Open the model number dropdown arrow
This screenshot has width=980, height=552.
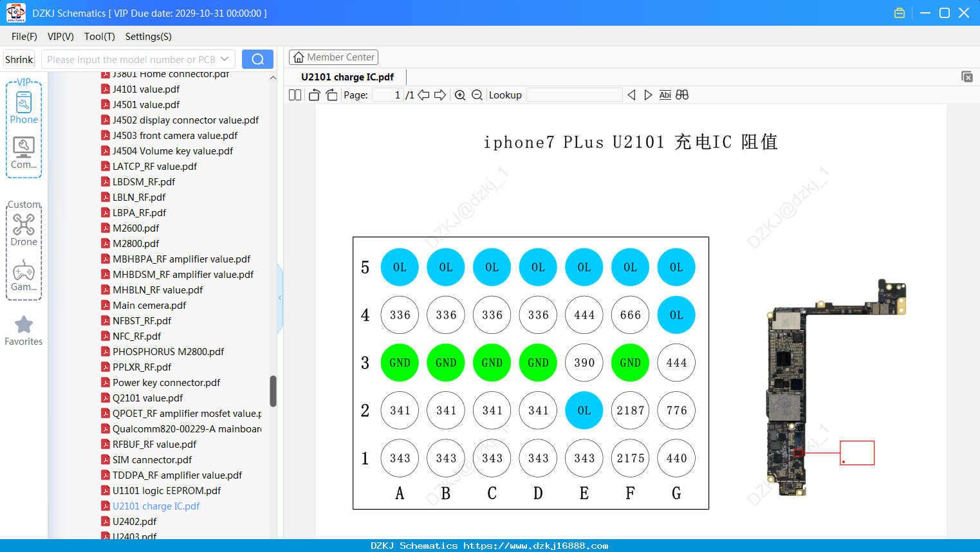pyautogui.click(x=225, y=59)
